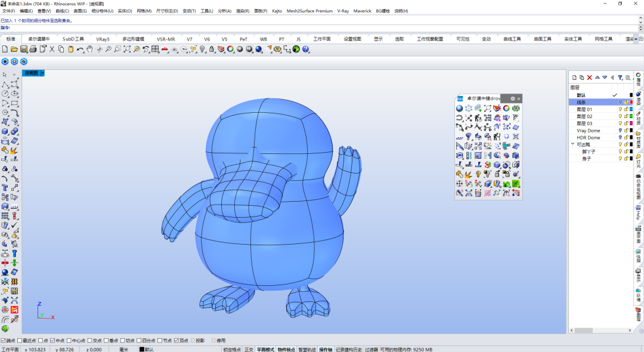Open the layer filter funnel icon
This screenshot has width=644, height=352.
click(x=620, y=78)
